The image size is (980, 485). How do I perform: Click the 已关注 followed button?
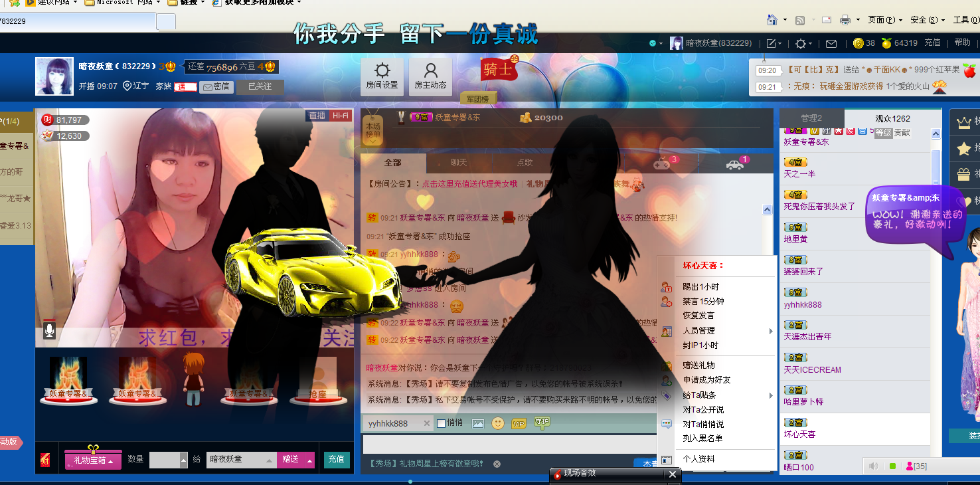(x=260, y=86)
